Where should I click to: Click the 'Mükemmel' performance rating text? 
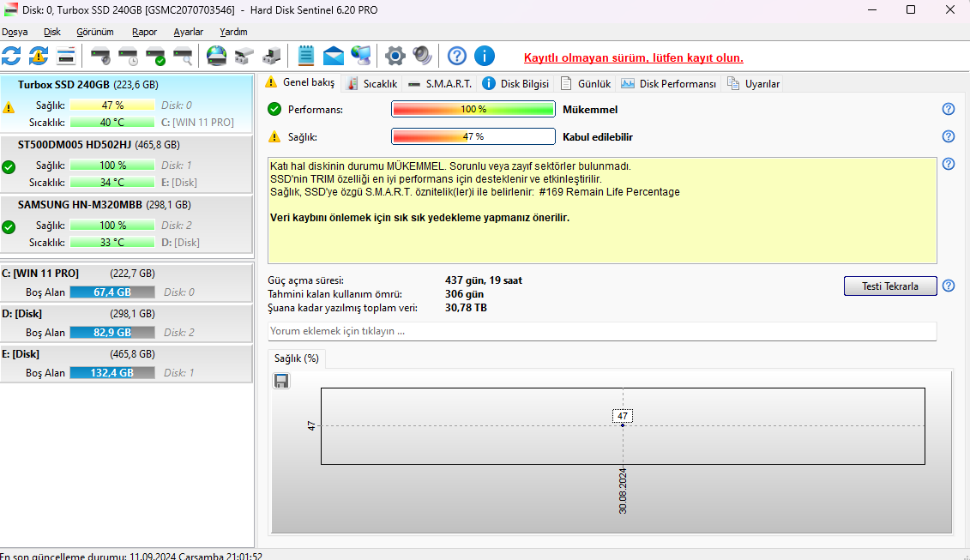point(590,110)
